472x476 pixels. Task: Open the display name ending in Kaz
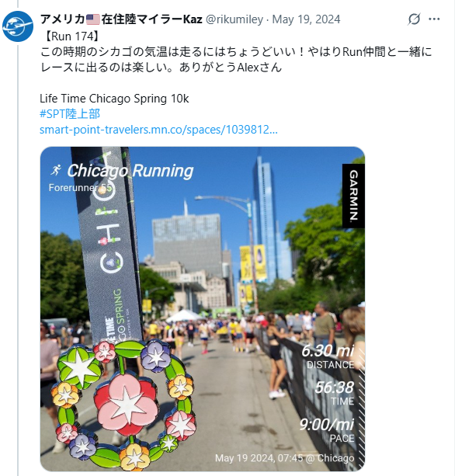[x=121, y=19]
